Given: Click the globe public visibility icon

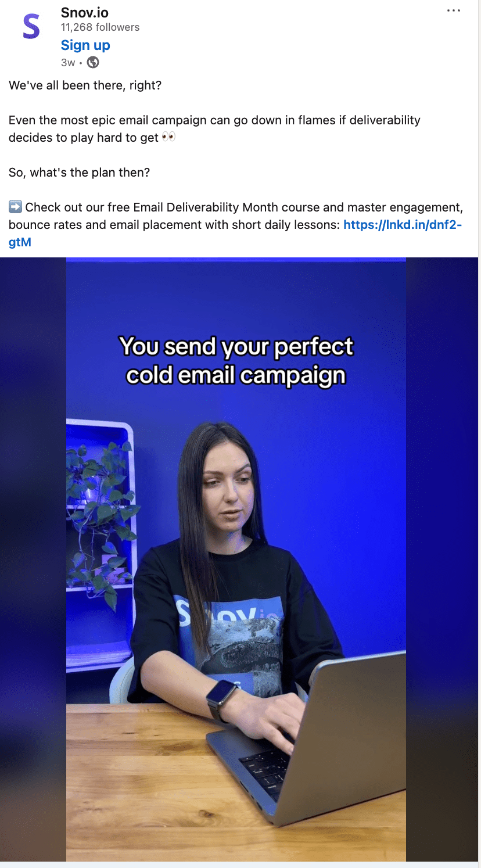Looking at the screenshot, I should [93, 62].
